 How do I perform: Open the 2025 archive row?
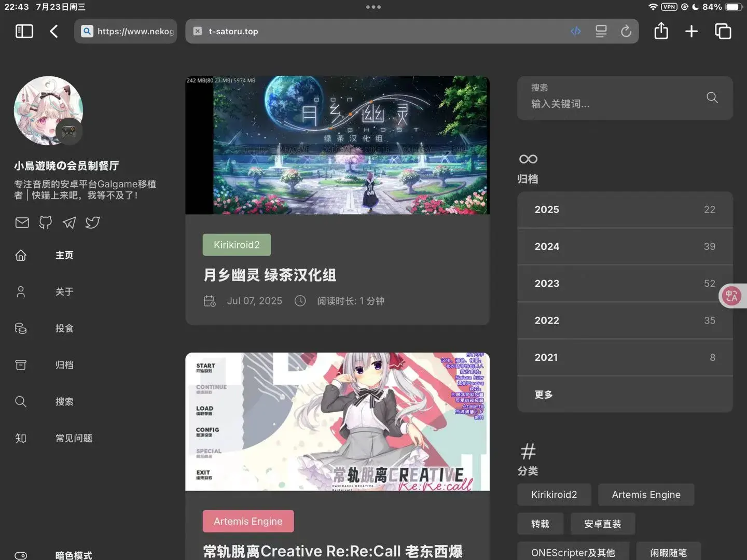click(625, 209)
